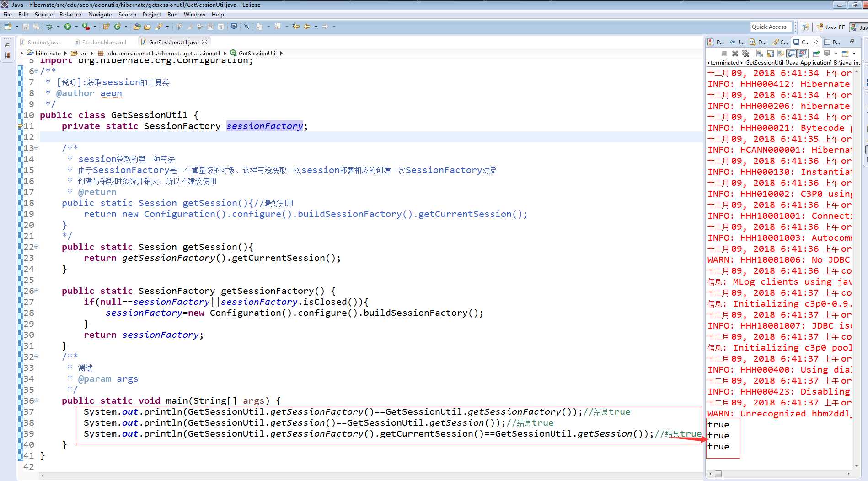
Task: Switch to the Student.hbm.xml editor tab
Action: coord(101,42)
